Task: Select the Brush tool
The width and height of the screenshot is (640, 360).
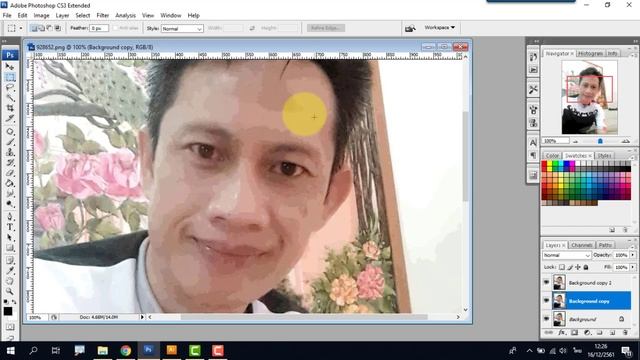Action: pyautogui.click(x=10, y=142)
